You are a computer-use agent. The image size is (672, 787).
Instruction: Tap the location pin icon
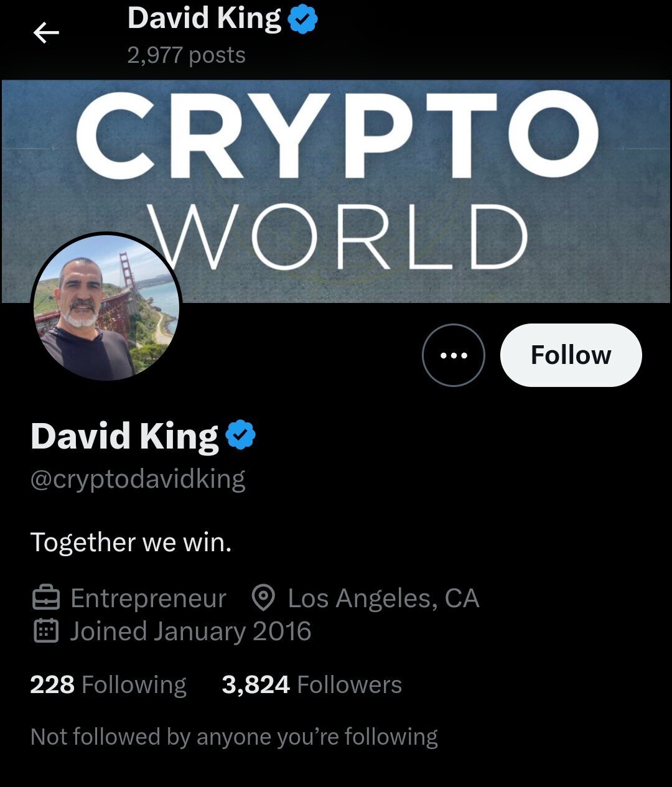tap(263, 598)
